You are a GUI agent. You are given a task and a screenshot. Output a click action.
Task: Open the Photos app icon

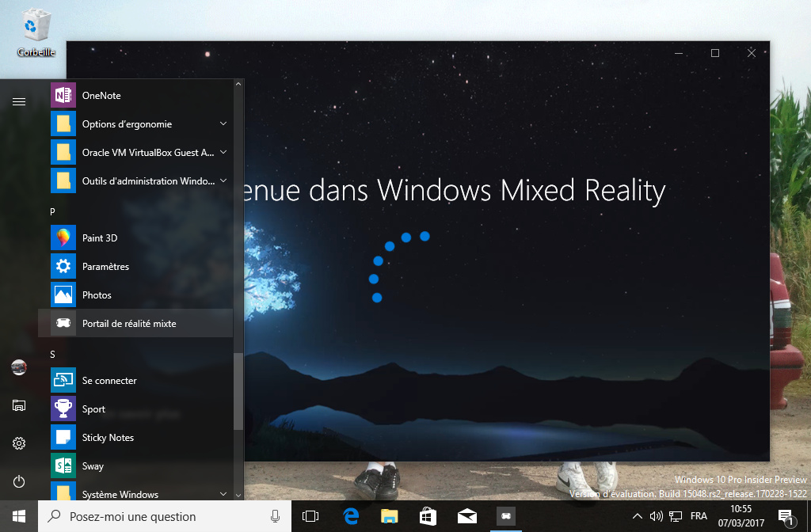point(63,294)
